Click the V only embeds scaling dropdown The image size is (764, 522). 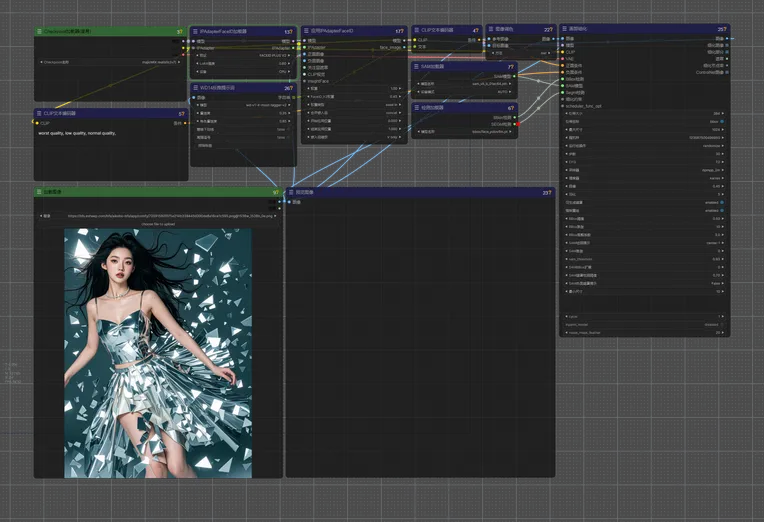coord(354,137)
